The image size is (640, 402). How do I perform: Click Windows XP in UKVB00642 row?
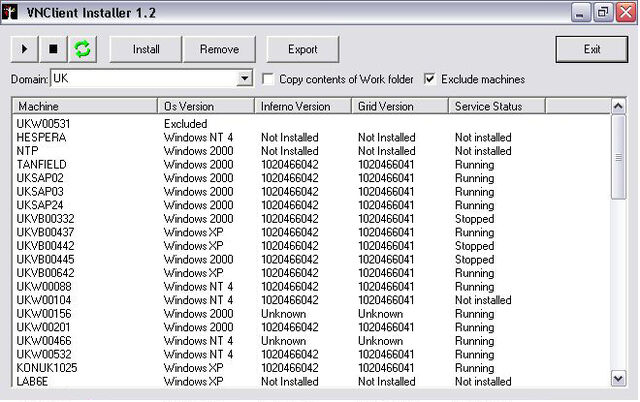point(193,273)
